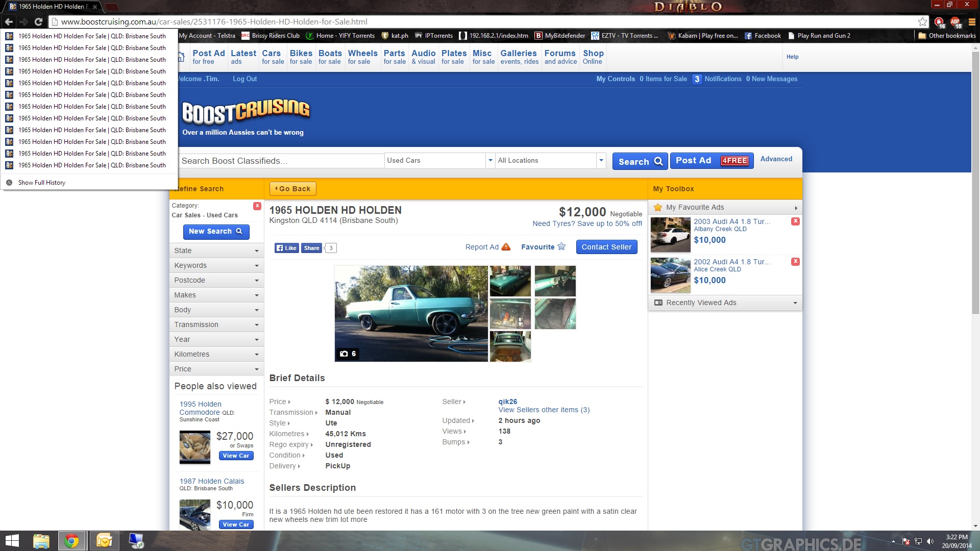
Task: Open the mail app taskbar icon
Action: (x=104, y=541)
